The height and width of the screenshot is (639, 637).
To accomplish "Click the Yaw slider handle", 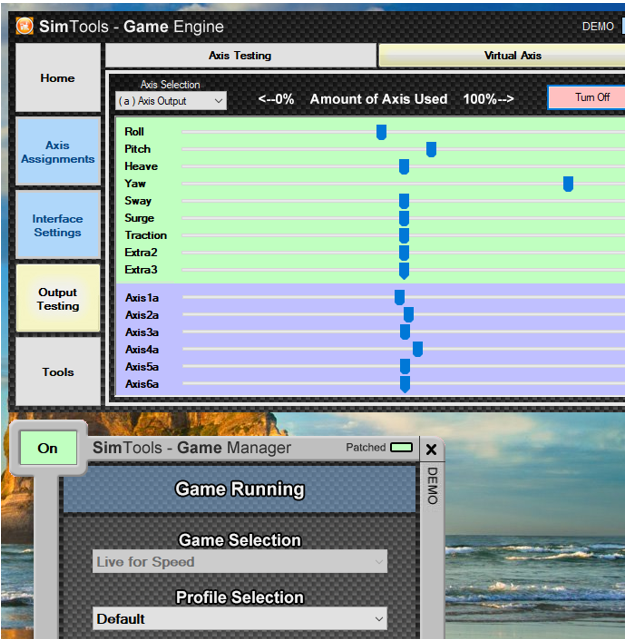I will pos(568,184).
